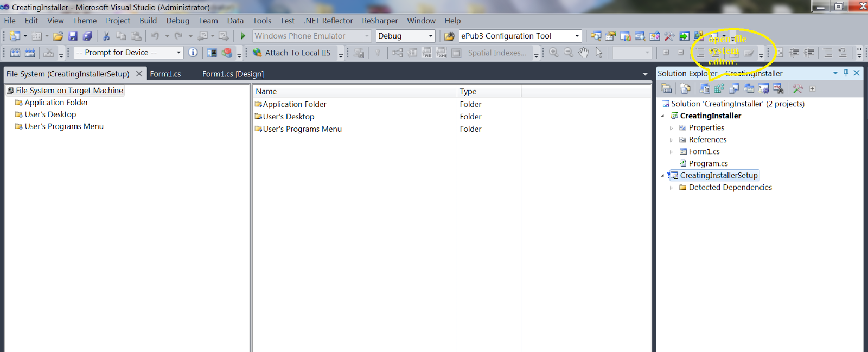Open the Build menu
The width and height of the screenshot is (868, 352).
pyautogui.click(x=148, y=21)
